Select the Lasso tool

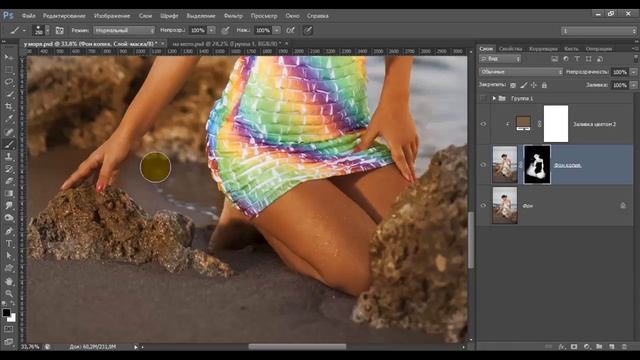tap(9, 82)
